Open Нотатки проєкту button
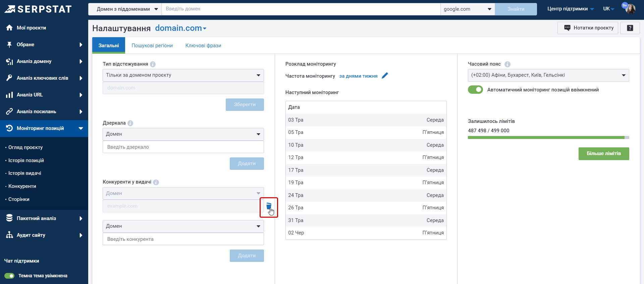 pyautogui.click(x=589, y=28)
